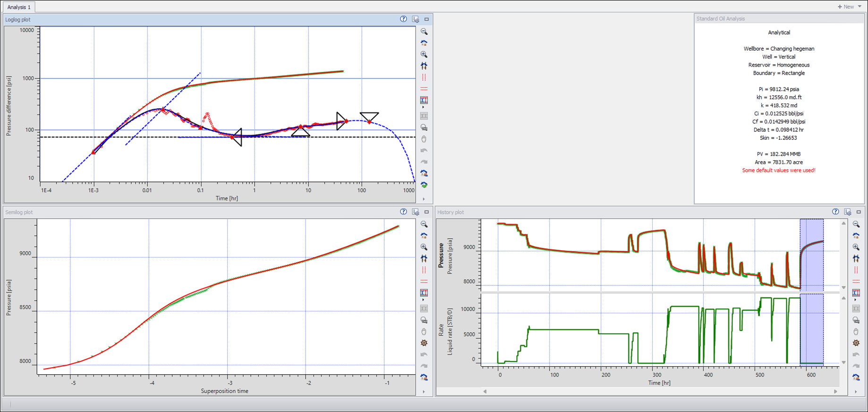The width and height of the screenshot is (868, 412).
Task: Reset the History plot to home view
Action: [856, 236]
